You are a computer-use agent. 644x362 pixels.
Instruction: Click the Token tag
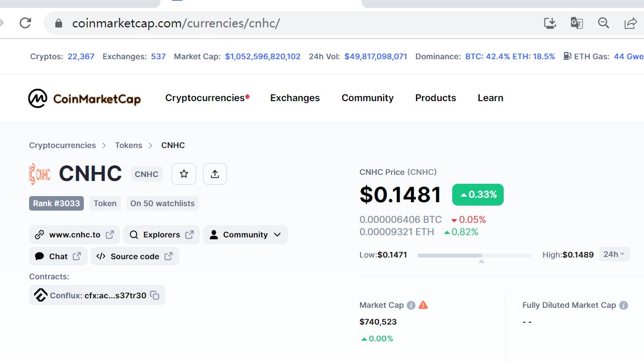[x=105, y=203]
